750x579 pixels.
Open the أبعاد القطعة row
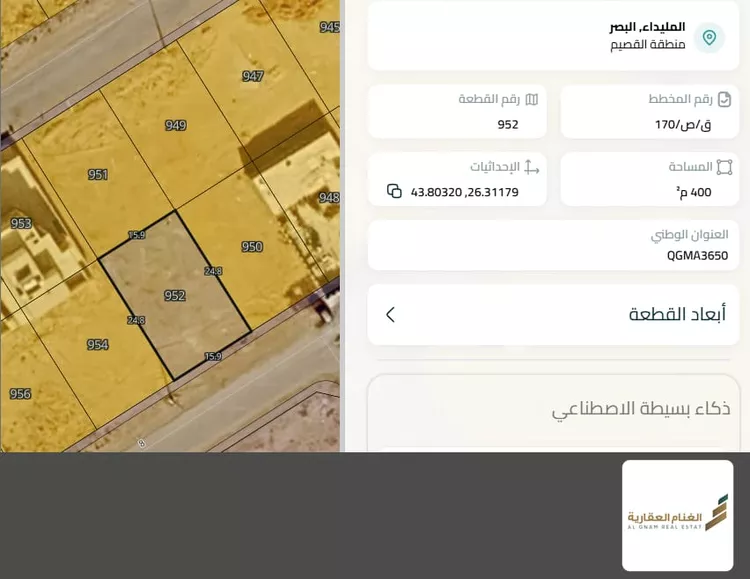tap(553, 314)
